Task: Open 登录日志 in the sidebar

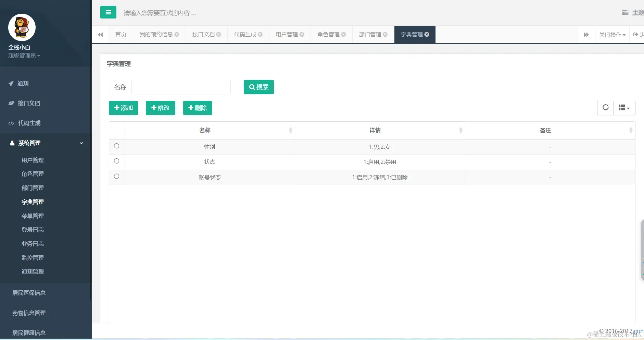Action: [33, 230]
